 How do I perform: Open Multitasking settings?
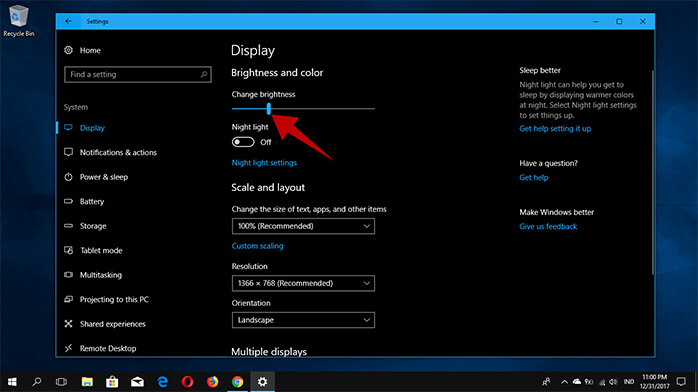tap(101, 275)
